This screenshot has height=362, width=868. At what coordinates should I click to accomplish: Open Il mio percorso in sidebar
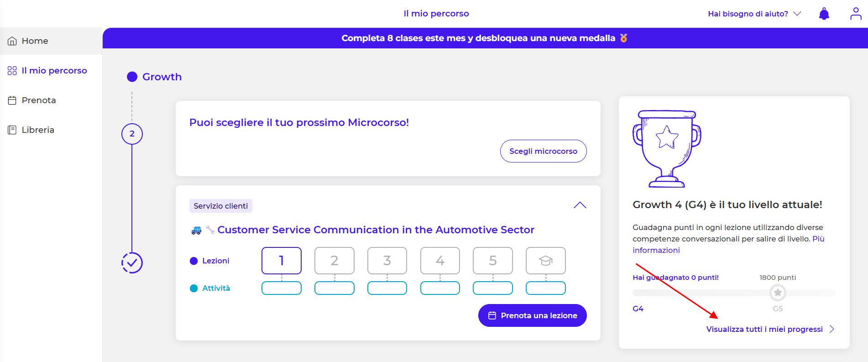coord(54,71)
